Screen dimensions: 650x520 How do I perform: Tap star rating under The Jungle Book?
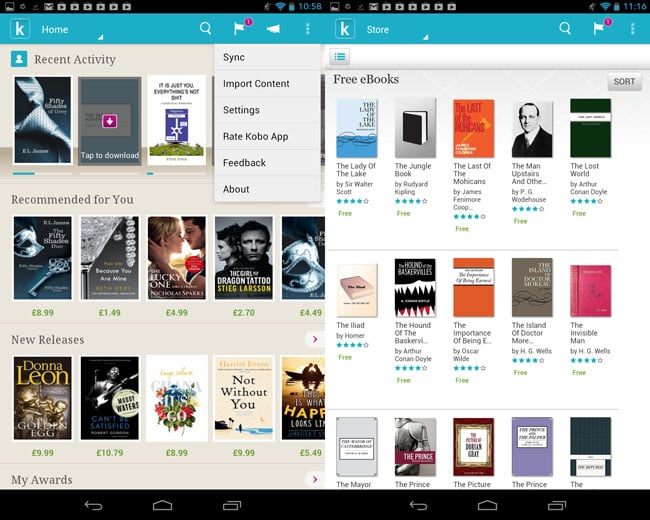(x=411, y=201)
